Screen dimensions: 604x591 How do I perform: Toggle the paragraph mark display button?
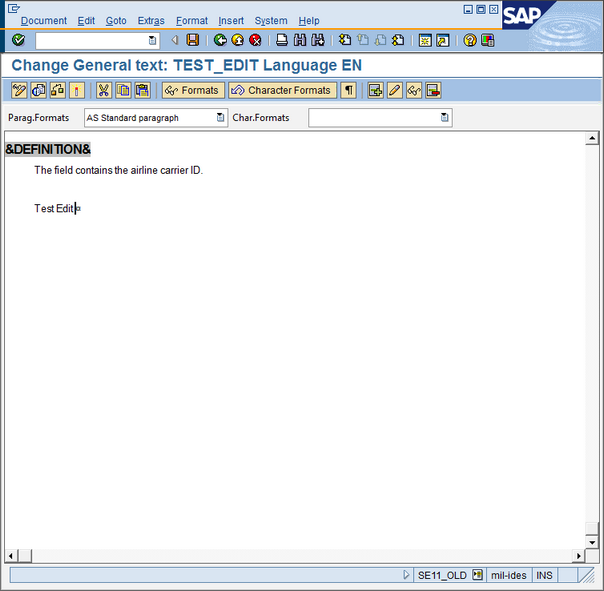[348, 91]
